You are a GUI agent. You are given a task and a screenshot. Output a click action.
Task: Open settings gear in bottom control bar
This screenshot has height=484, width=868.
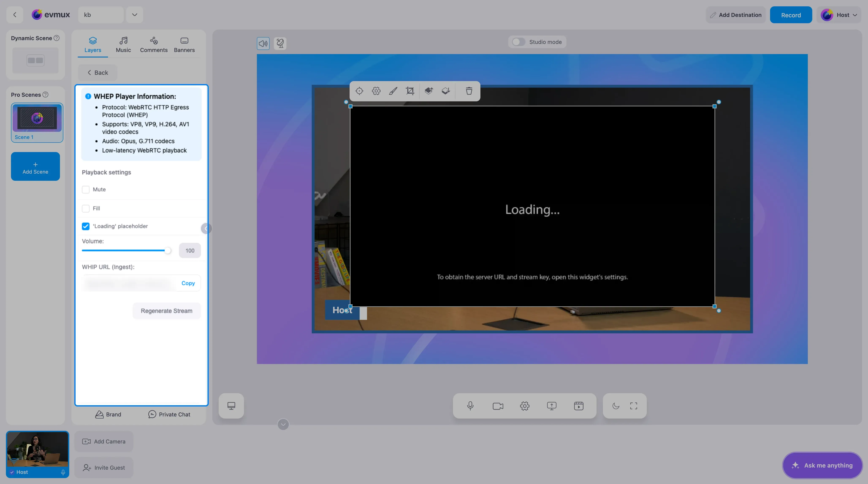click(x=525, y=406)
